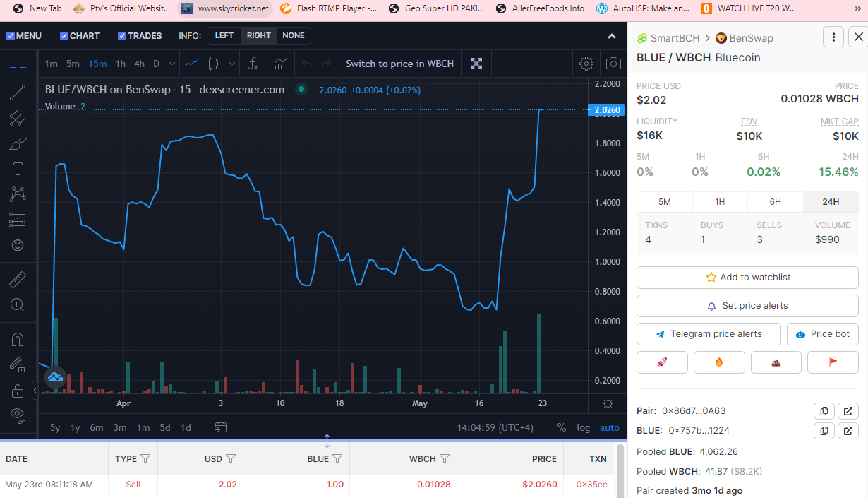Open the timezone 14:04:59 (UTC+4) menu
Image resolution: width=868 pixels, height=498 pixels.
click(495, 427)
